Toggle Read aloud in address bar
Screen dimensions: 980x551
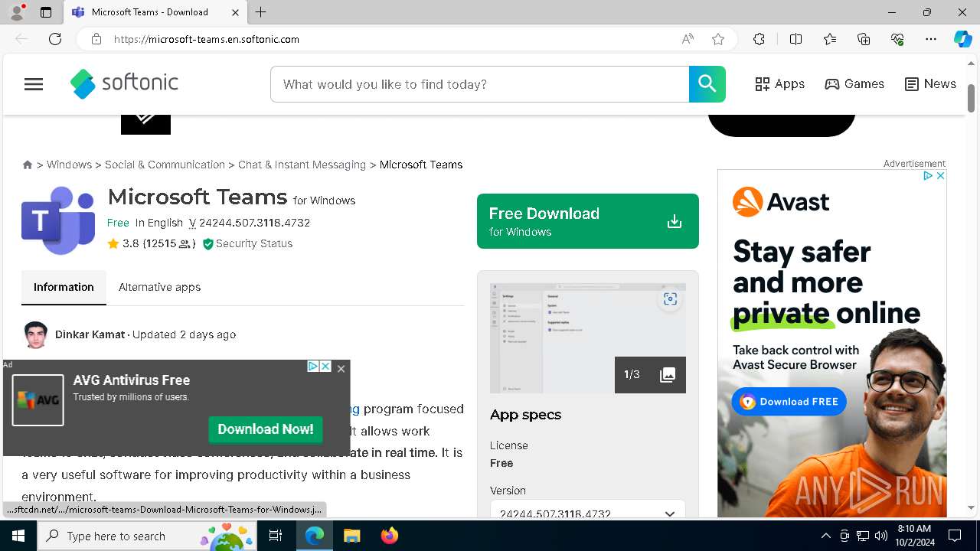pyautogui.click(x=688, y=39)
